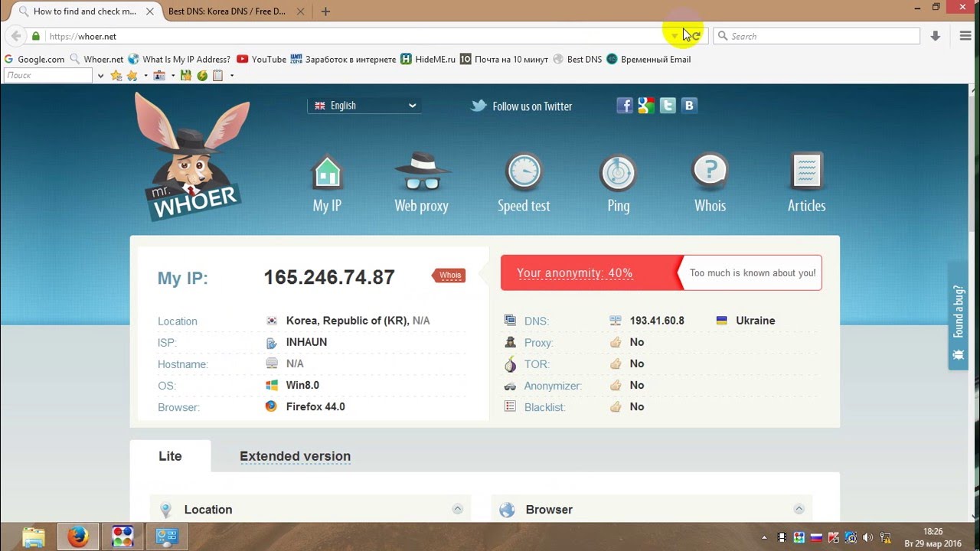Viewport: 980px width, 551px height.
Task: Collapse the Location section chevron
Action: coord(457,509)
